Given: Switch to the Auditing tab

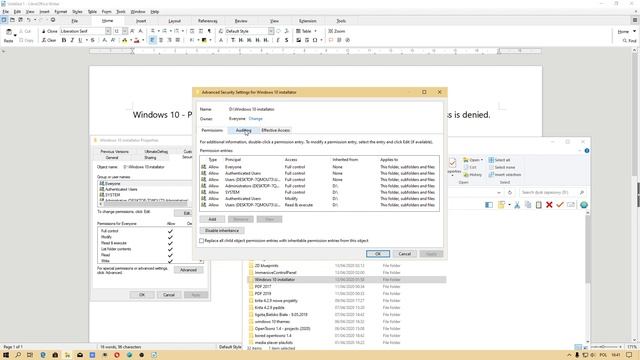Looking at the screenshot, I should 243,130.
